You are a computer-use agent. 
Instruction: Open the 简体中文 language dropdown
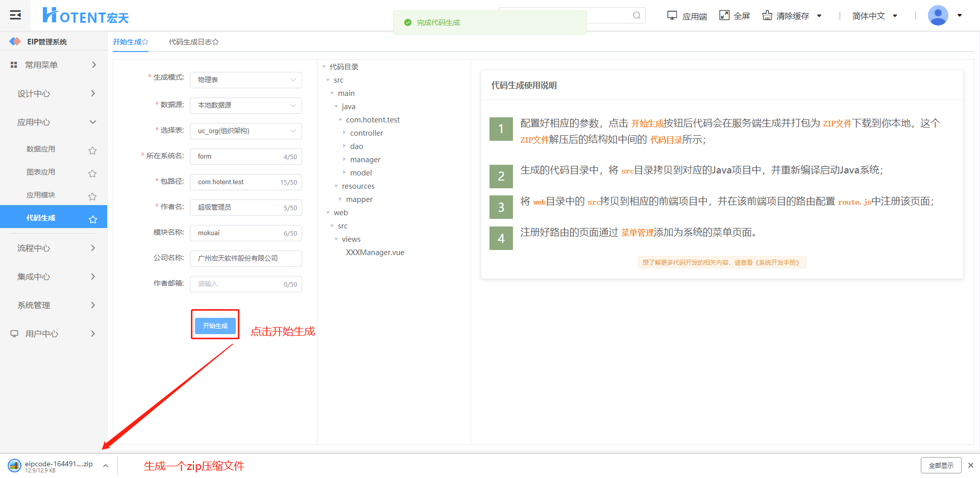pyautogui.click(x=874, y=16)
